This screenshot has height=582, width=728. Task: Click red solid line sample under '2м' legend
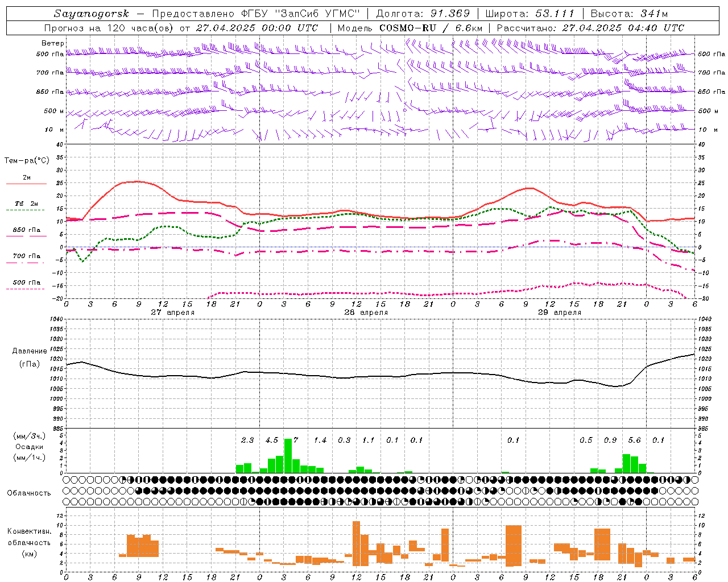26,184
